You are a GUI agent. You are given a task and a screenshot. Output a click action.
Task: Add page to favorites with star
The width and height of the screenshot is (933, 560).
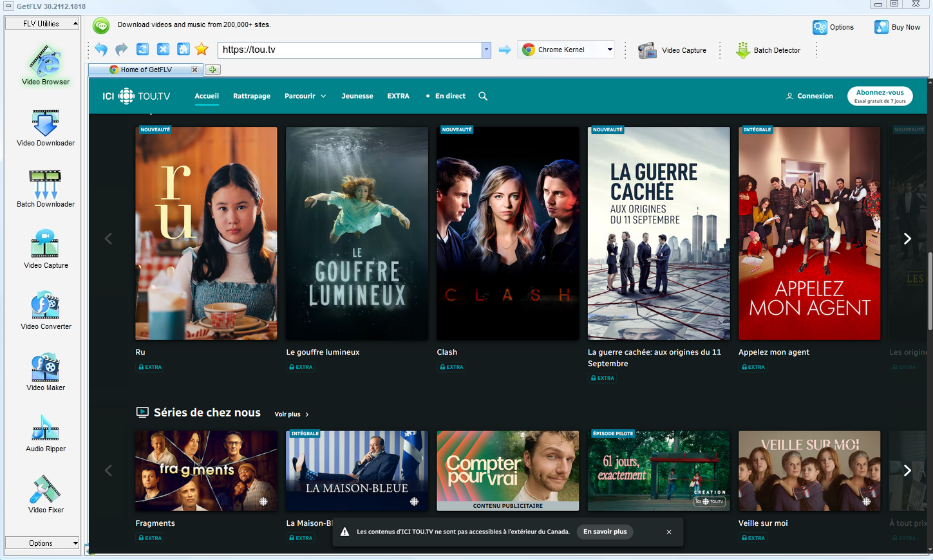tap(202, 49)
